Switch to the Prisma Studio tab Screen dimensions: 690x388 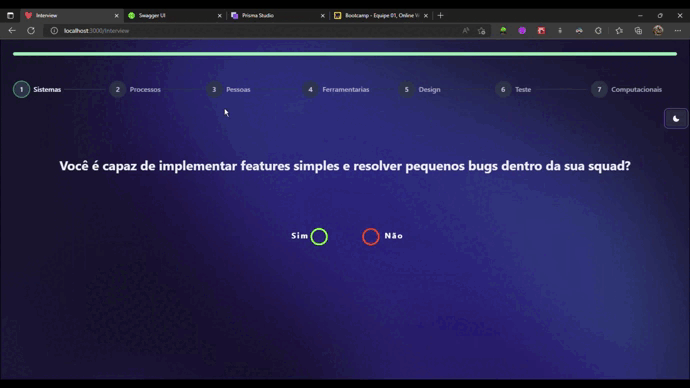click(277, 15)
